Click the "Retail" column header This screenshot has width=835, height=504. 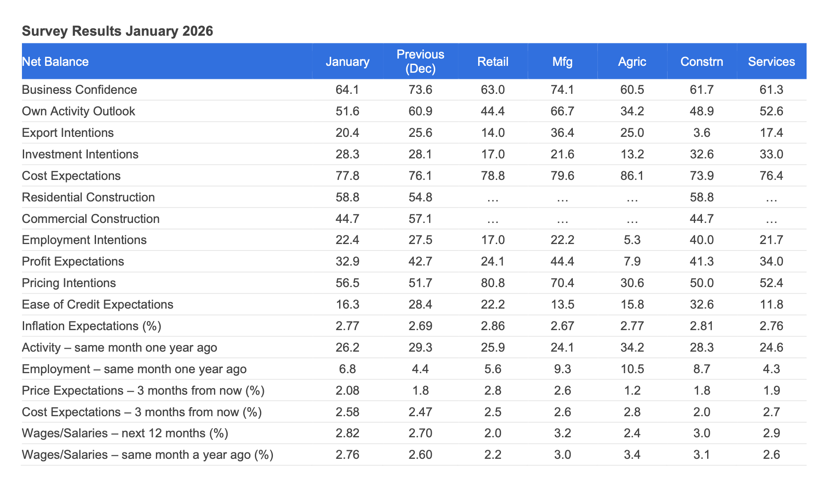[493, 62]
